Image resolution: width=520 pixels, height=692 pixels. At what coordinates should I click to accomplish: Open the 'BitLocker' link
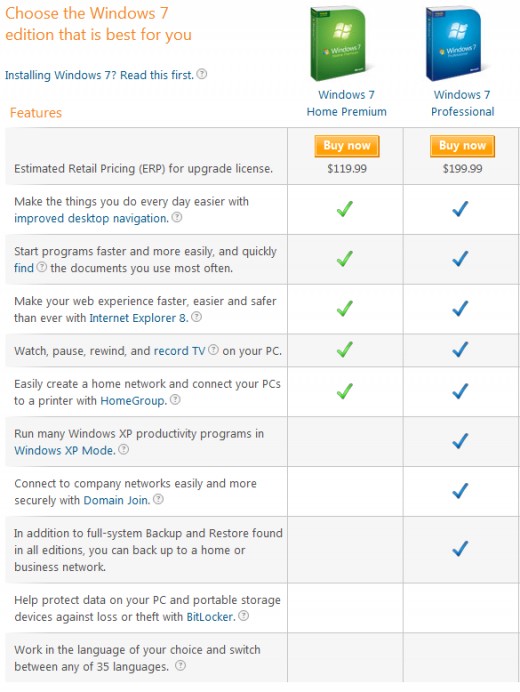tap(211, 617)
